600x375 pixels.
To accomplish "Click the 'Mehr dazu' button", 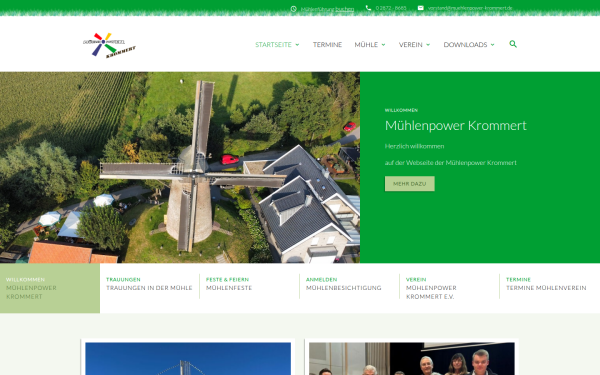I will [x=409, y=184].
